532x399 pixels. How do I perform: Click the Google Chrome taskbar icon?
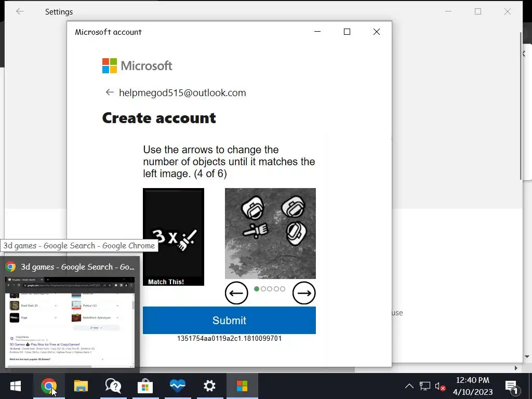click(48, 386)
